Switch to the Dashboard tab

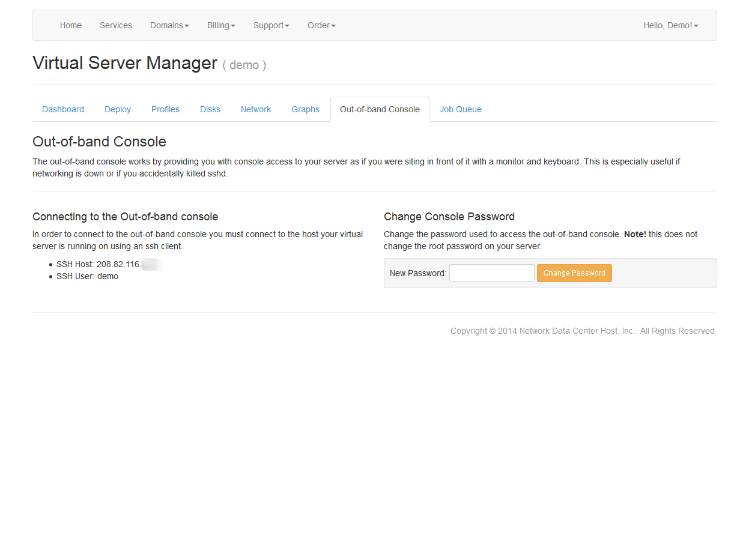pyautogui.click(x=63, y=109)
